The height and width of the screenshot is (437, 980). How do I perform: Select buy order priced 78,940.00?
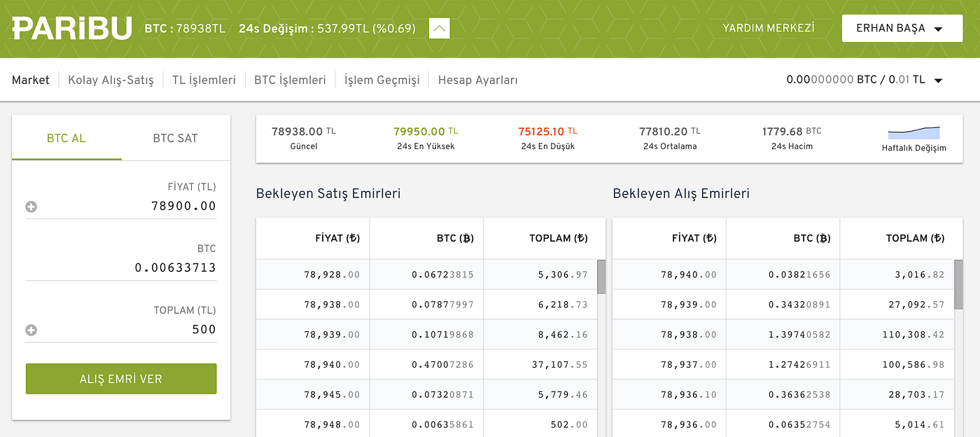[783, 275]
